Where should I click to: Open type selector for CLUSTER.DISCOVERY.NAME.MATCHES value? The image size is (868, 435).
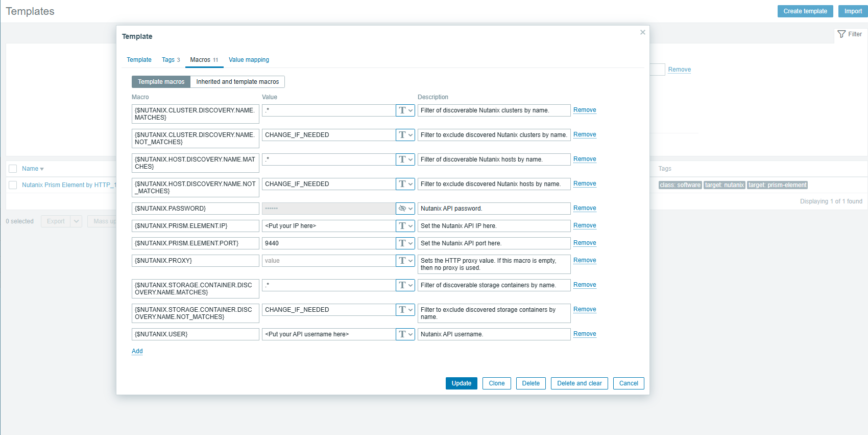click(405, 110)
